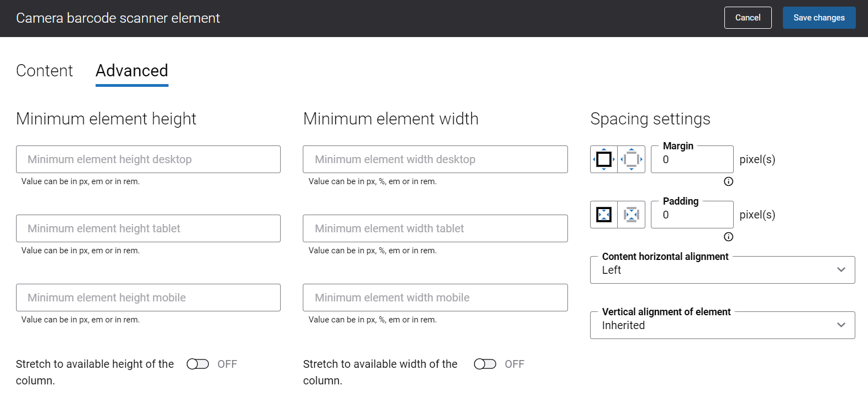Screen dimensions: 868x396
Task: Click the Minimum element width tablet field
Action: coord(435,228)
